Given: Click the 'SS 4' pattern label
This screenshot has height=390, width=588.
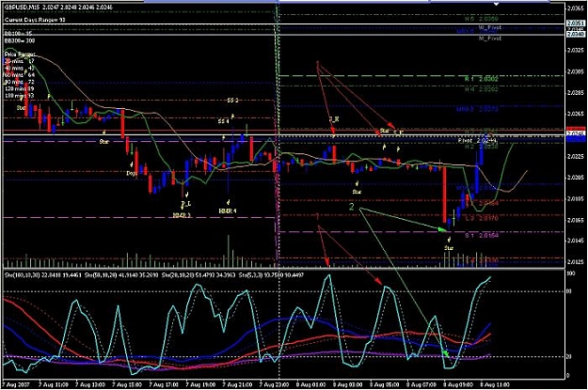Looking at the screenshot, I should coord(224,121).
